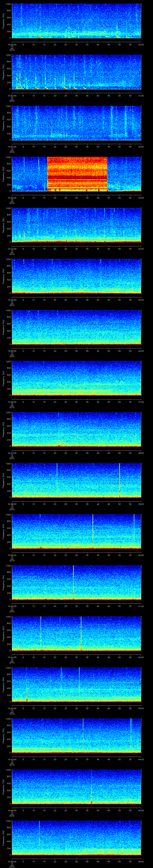Click the 19:38:00 start time label

pyautogui.click(x=12, y=504)
